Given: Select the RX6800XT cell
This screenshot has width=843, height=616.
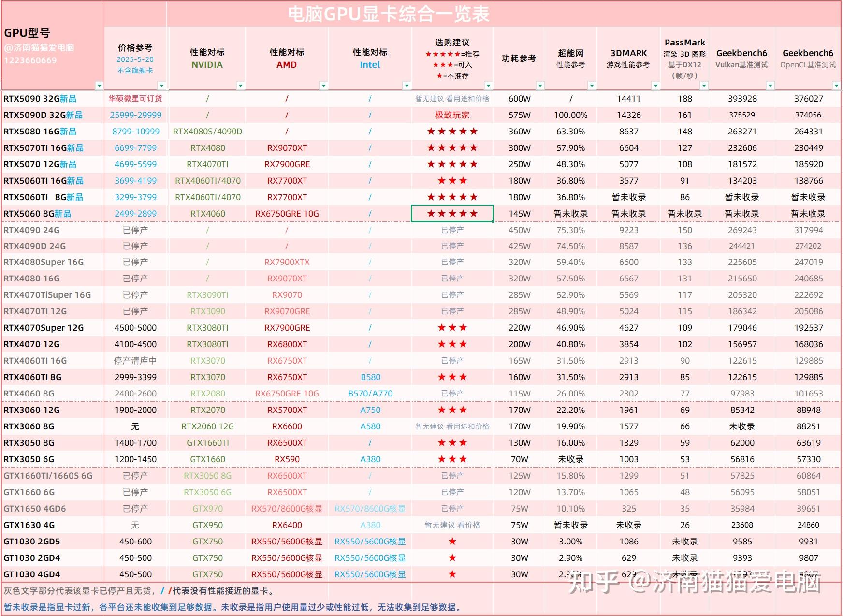Looking at the screenshot, I should (287, 344).
